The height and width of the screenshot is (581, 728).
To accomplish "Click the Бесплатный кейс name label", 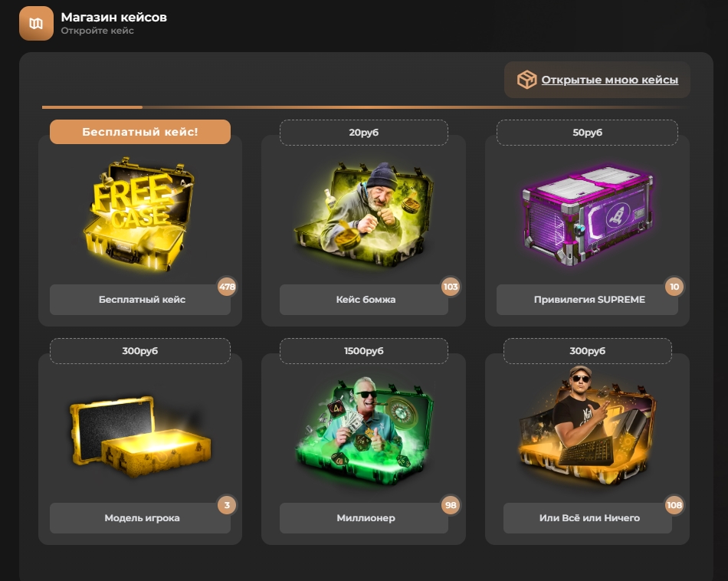I will [x=140, y=300].
